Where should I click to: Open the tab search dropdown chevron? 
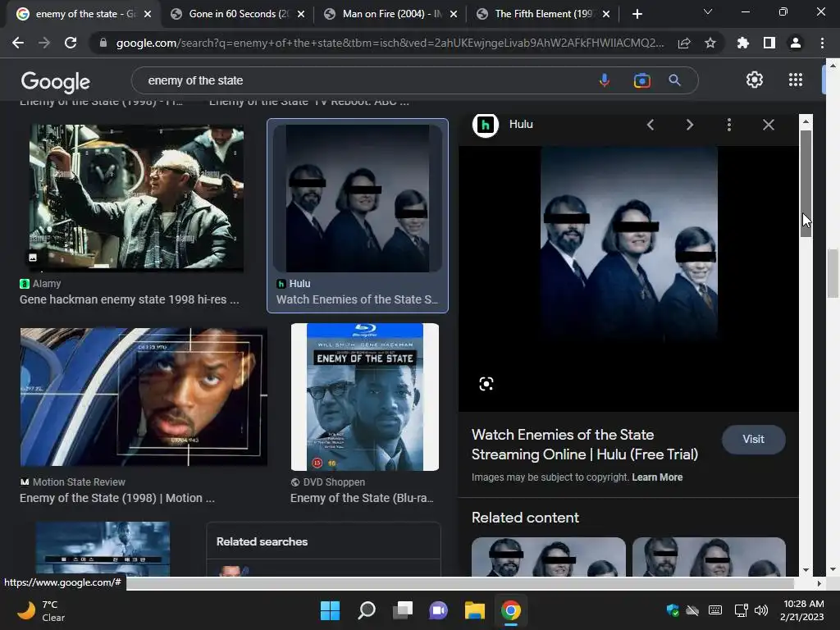coord(708,11)
